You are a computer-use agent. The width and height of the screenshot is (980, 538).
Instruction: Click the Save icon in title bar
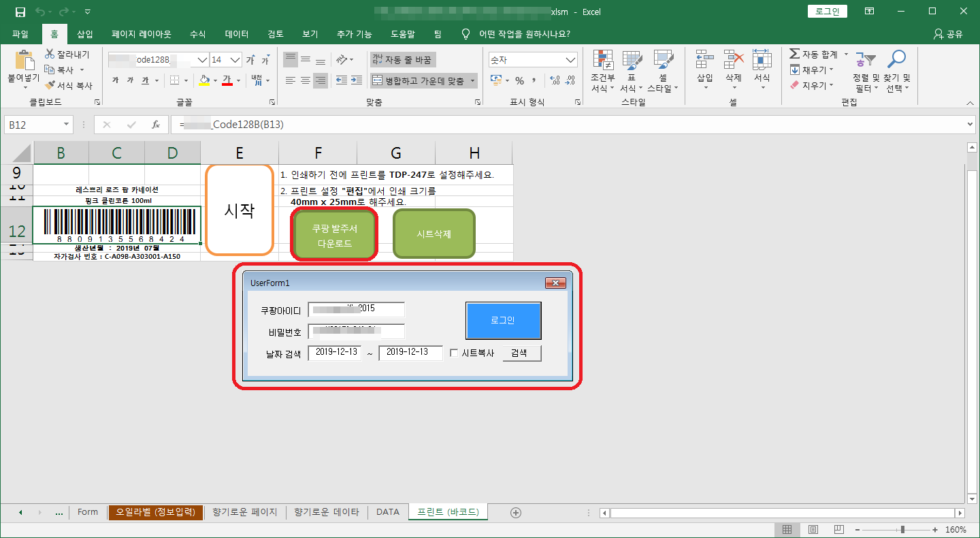pos(20,12)
